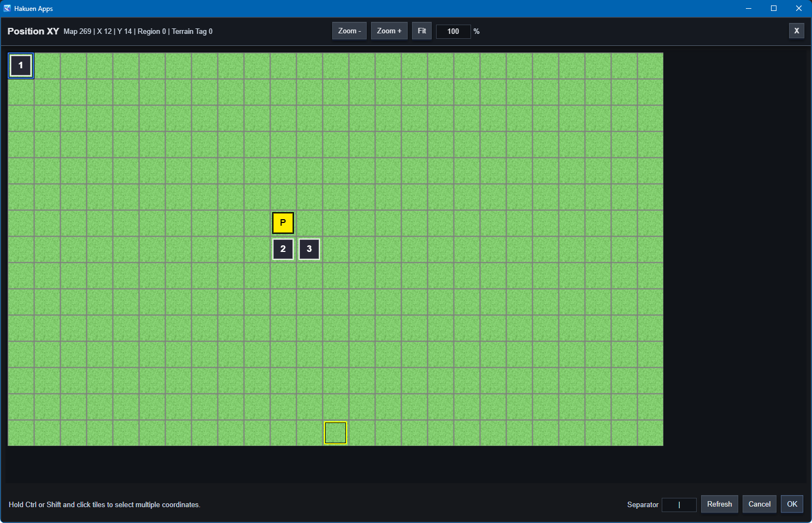The image size is (812, 523).
Task: Cancel the position selection
Action: 760,504
